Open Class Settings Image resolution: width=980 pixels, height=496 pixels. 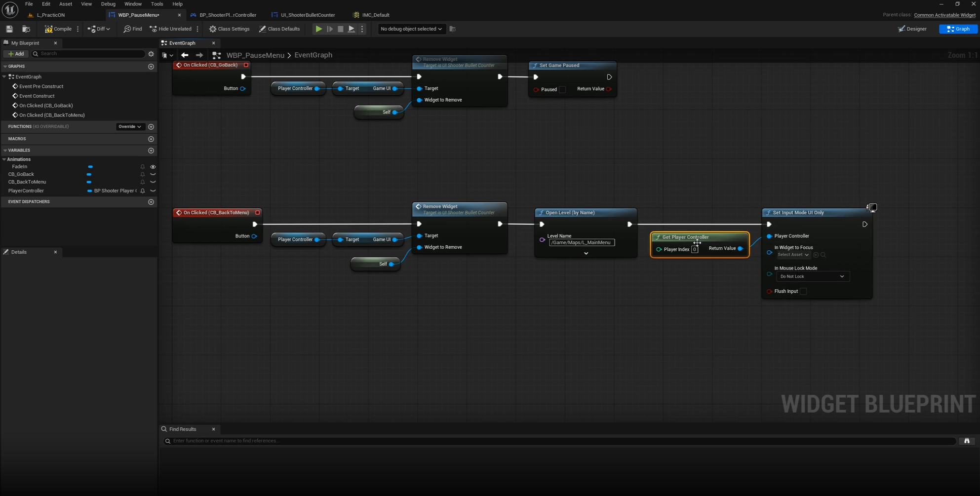229,29
